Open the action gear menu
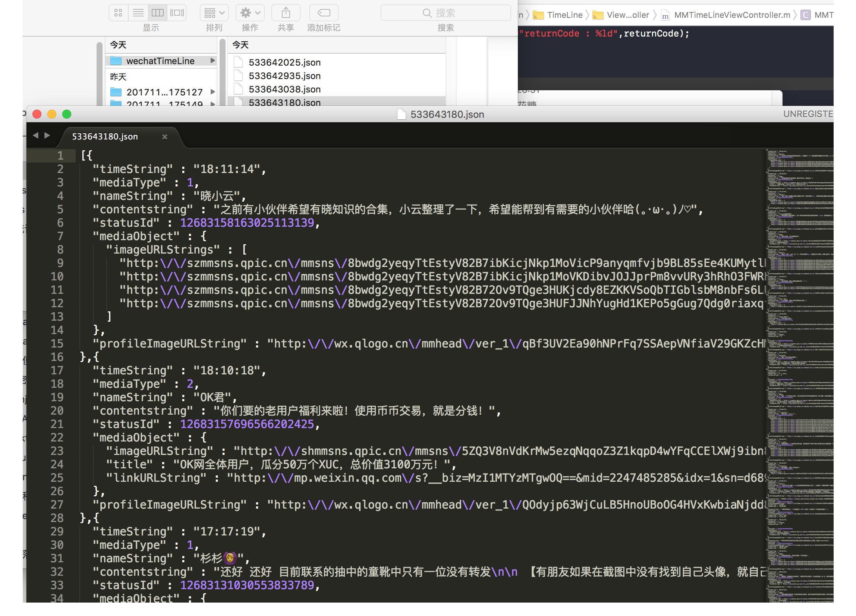The width and height of the screenshot is (856, 616). tap(250, 13)
